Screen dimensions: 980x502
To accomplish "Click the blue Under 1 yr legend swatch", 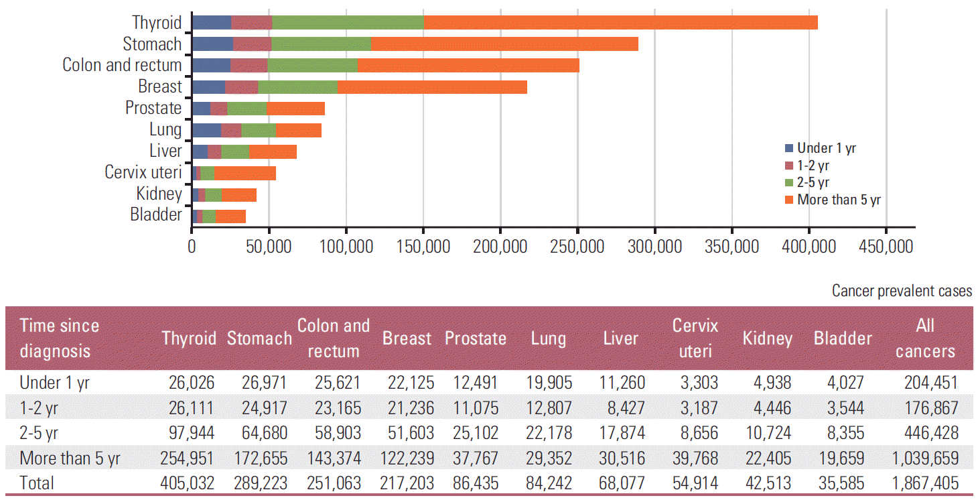I will [x=788, y=148].
